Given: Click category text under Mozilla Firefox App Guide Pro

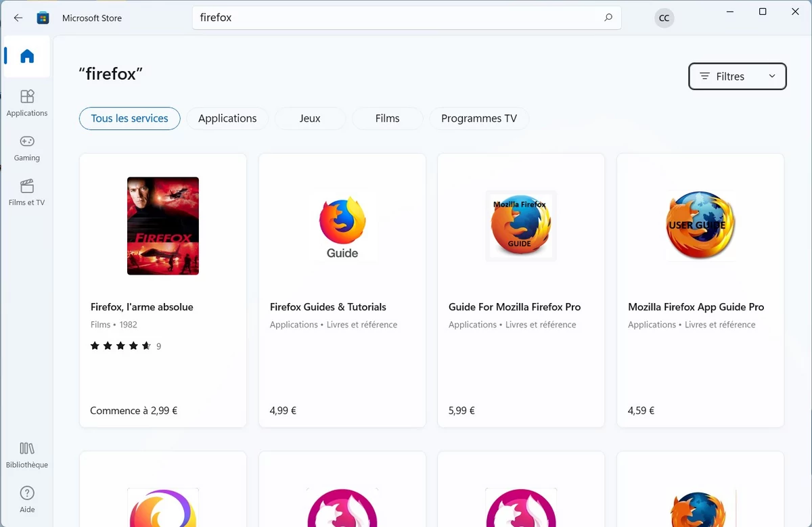Looking at the screenshot, I should 692,325.
